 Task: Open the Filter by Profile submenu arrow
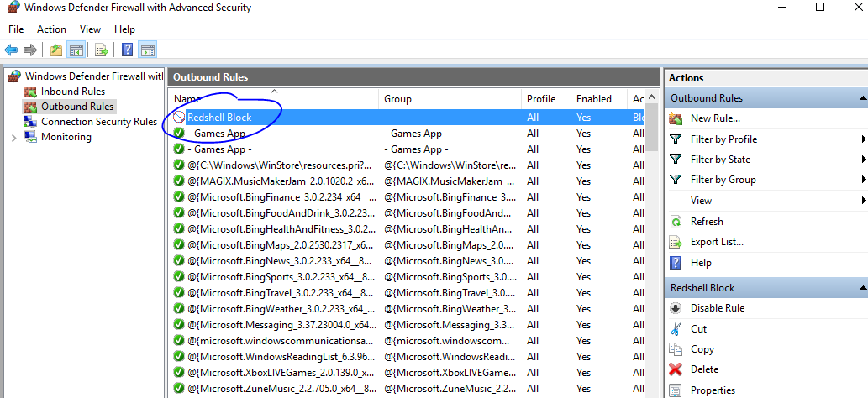point(863,139)
